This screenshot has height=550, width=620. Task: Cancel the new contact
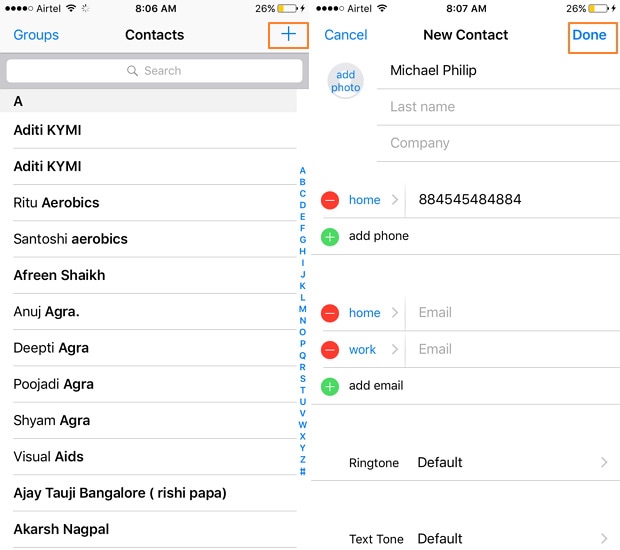coord(346,35)
